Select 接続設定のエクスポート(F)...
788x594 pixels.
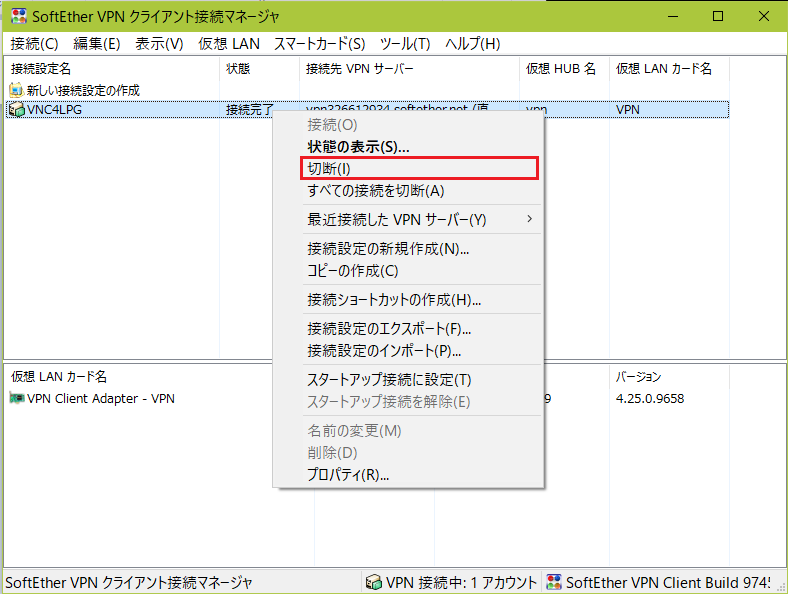tap(408, 329)
